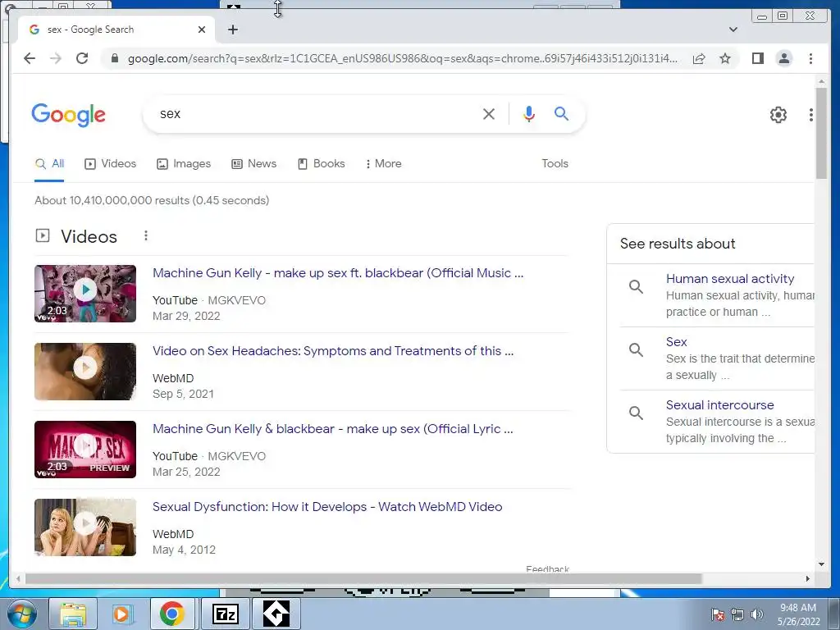Open Windows Explorer from the taskbar
Viewport: 840px width, 630px height.
pos(73,614)
